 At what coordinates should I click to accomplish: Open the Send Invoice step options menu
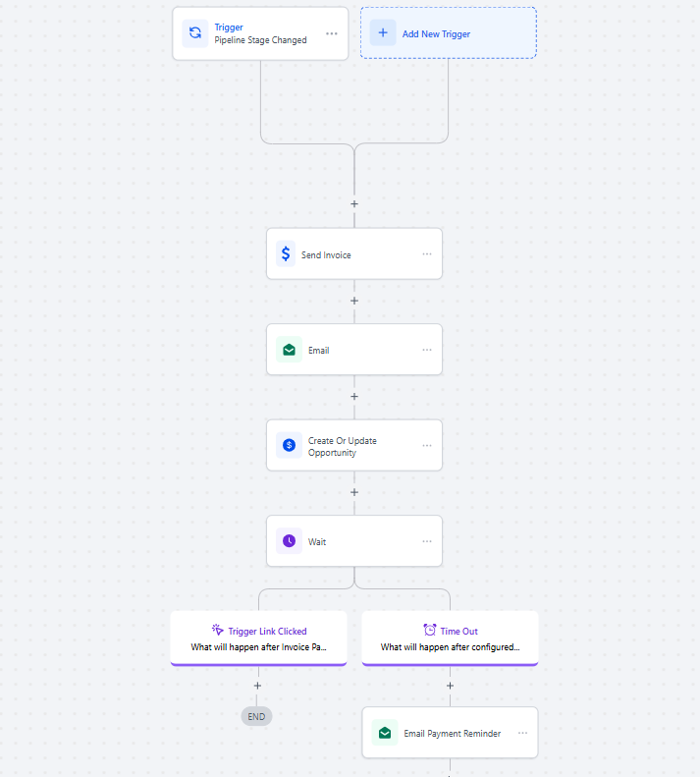click(x=427, y=254)
